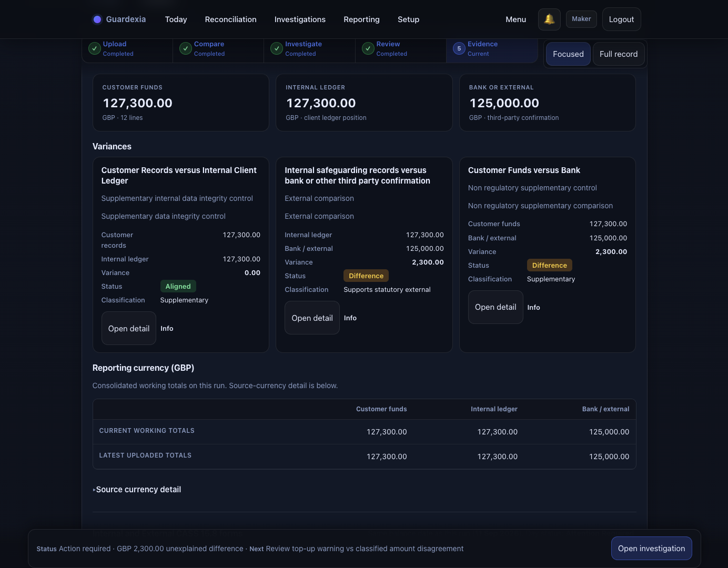728x568 pixels.
Task: Open the Setup nav item
Action: 408,19
